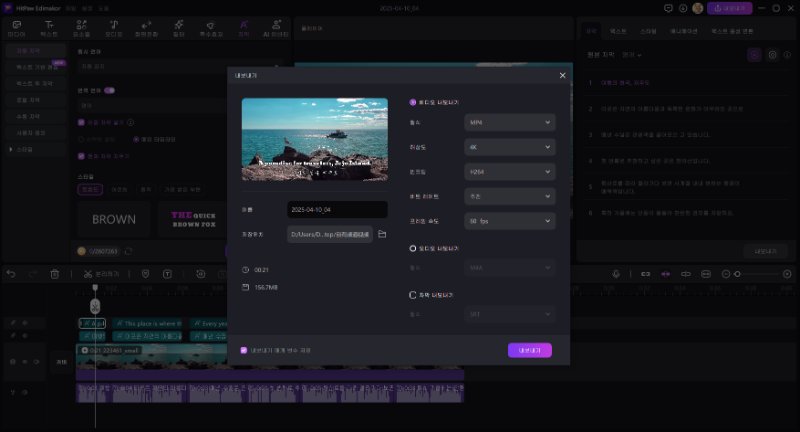
Task: Expand the Style tree item in left sidebar
Action: [x=11, y=149]
